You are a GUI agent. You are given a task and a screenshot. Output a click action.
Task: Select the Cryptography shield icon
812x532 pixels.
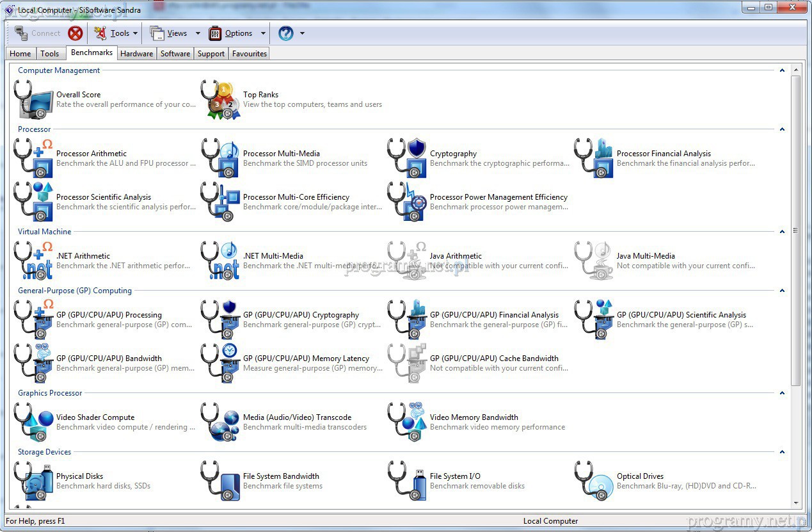[407, 158]
